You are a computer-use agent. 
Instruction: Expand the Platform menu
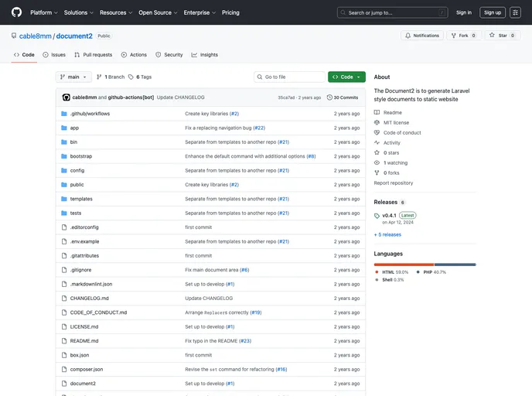pyautogui.click(x=43, y=12)
